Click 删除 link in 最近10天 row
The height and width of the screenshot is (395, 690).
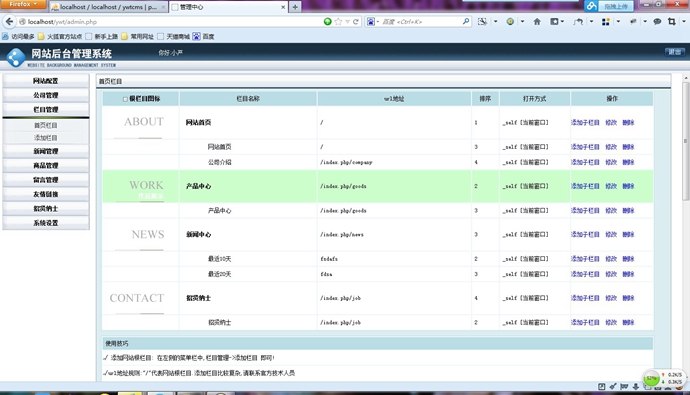628,259
